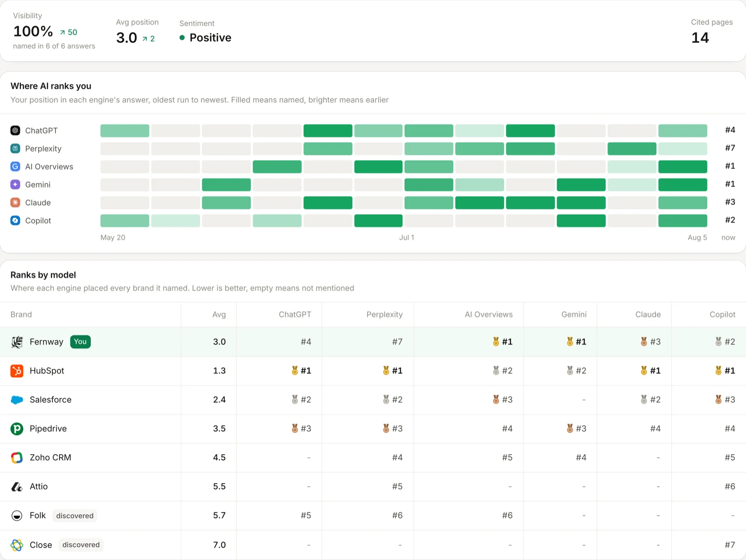Click the HubSpot brand logo
Viewport: 746px width, 560px height.
click(x=17, y=371)
